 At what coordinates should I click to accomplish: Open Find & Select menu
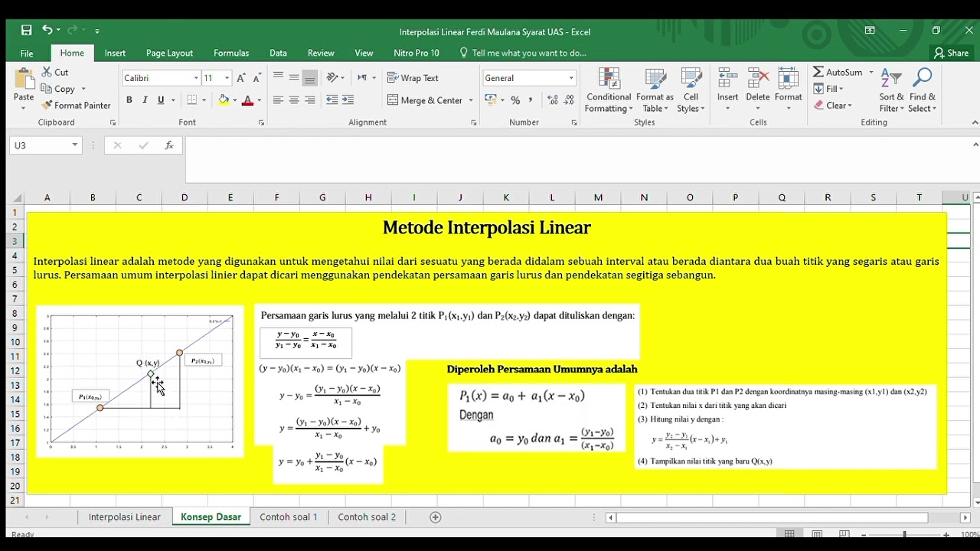tap(923, 90)
